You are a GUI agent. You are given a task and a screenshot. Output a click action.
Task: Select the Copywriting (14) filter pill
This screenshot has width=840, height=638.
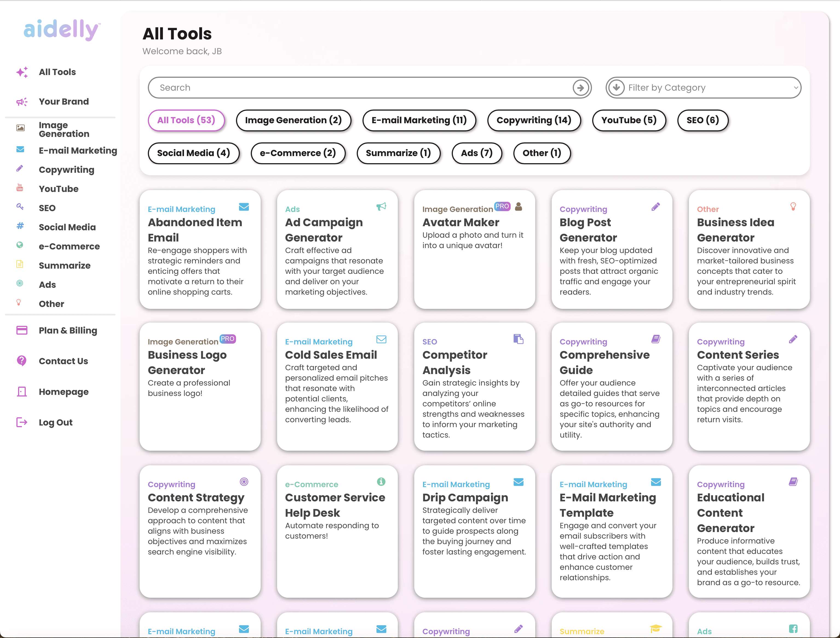(534, 120)
